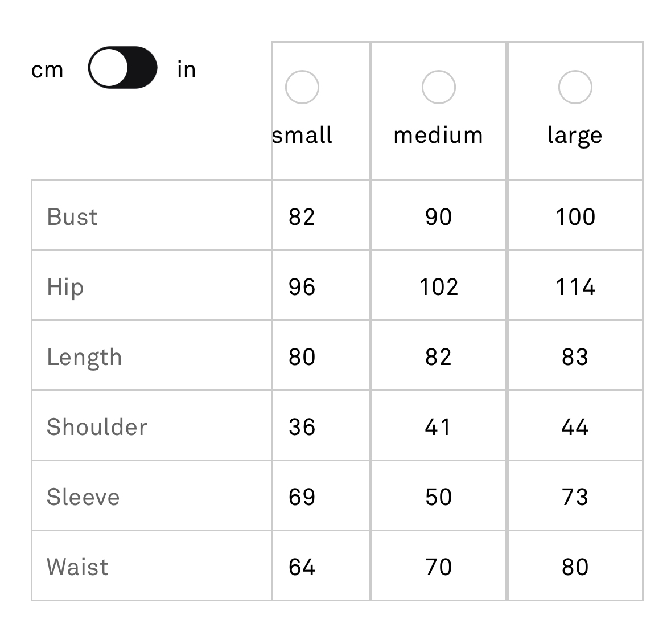The height and width of the screenshot is (644, 671).
Task: Click the Sleeve row label
Action: click(83, 497)
